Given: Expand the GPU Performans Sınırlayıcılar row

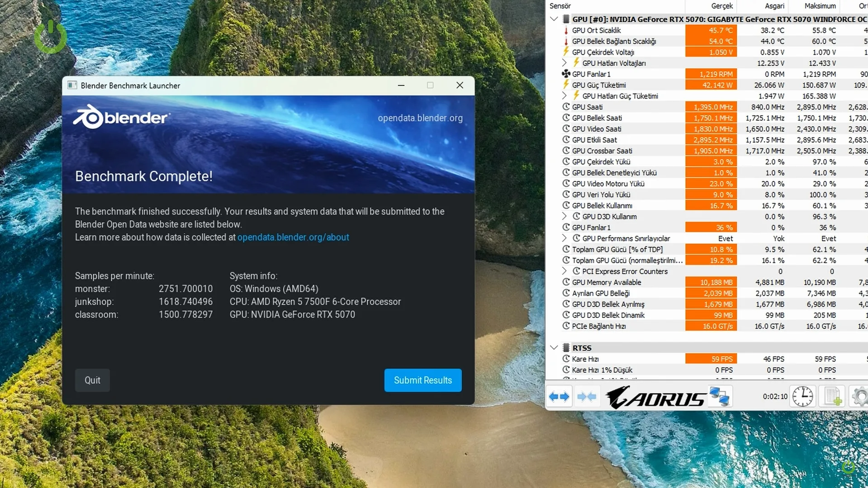Looking at the screenshot, I should (x=564, y=238).
